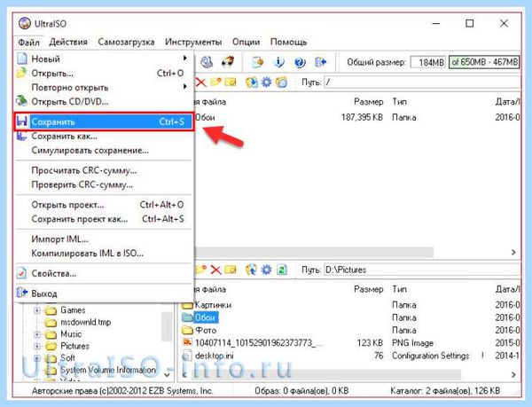Click the Rename icon in image pane toolbar
Image resolution: width=532 pixels, height=407 pixels.
tap(231, 82)
